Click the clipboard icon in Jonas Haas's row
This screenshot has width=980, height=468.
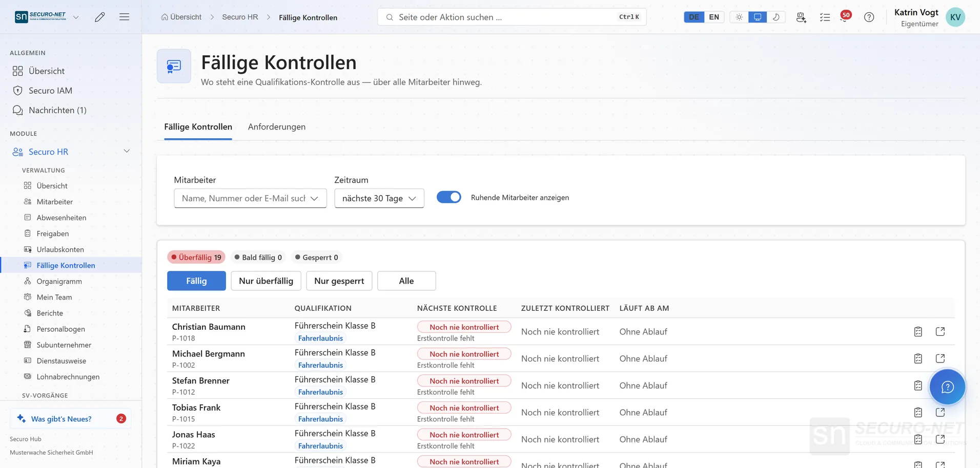point(918,439)
